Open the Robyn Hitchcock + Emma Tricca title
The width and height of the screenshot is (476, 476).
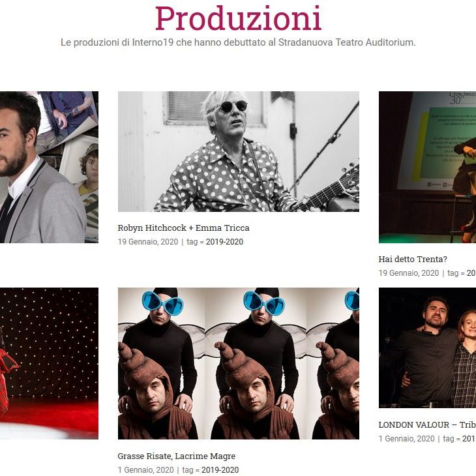point(183,228)
